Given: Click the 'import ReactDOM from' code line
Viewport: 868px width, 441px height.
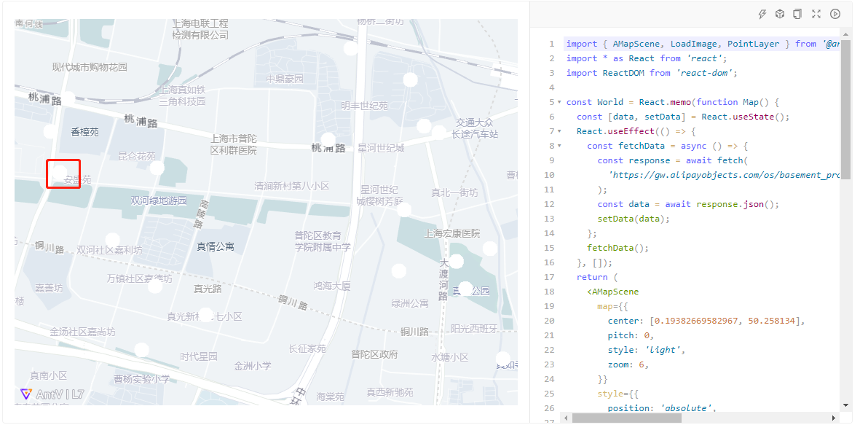Looking at the screenshot, I should pos(652,73).
